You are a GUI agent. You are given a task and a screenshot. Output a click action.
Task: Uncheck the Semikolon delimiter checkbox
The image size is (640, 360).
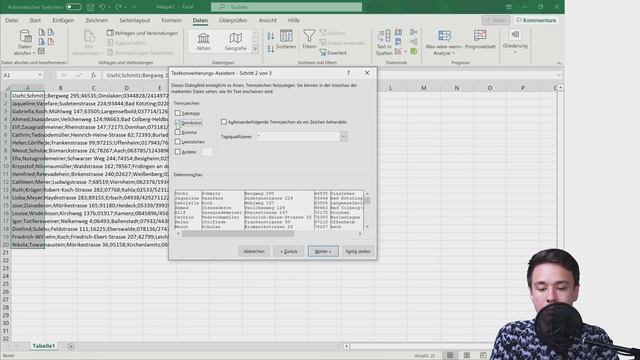pyautogui.click(x=178, y=122)
